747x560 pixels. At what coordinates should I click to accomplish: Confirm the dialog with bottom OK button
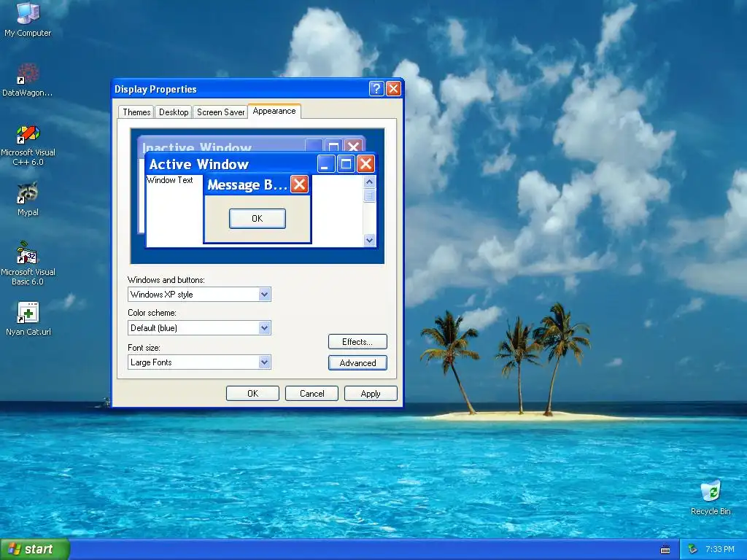pyautogui.click(x=252, y=393)
